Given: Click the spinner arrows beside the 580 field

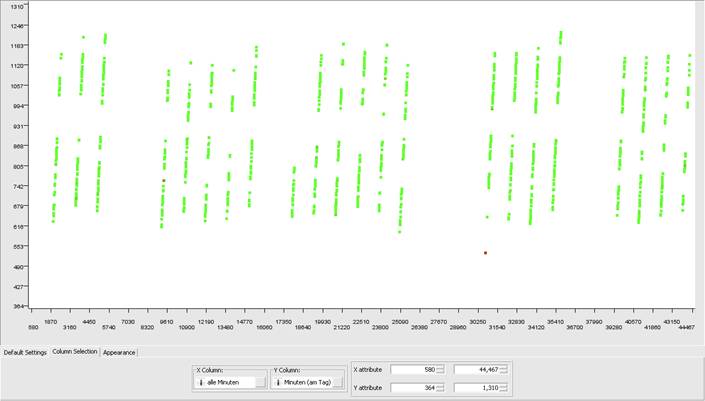Looking at the screenshot, I should [x=440, y=370].
